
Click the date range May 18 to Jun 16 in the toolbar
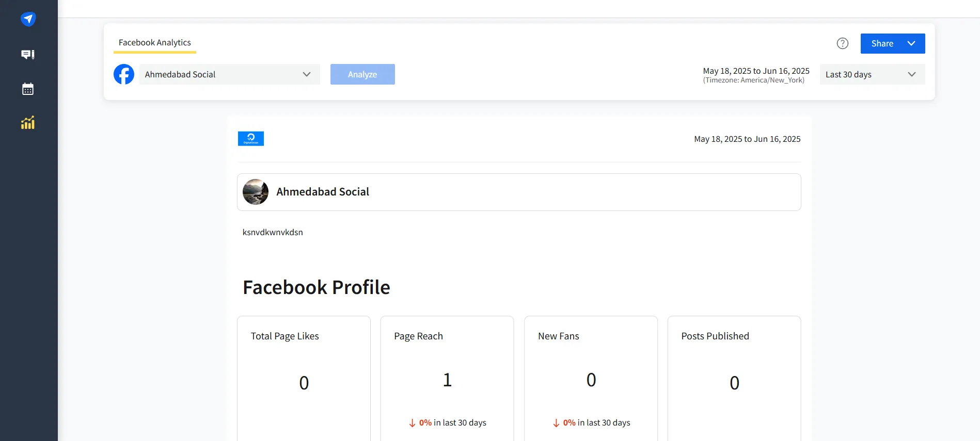click(x=756, y=71)
